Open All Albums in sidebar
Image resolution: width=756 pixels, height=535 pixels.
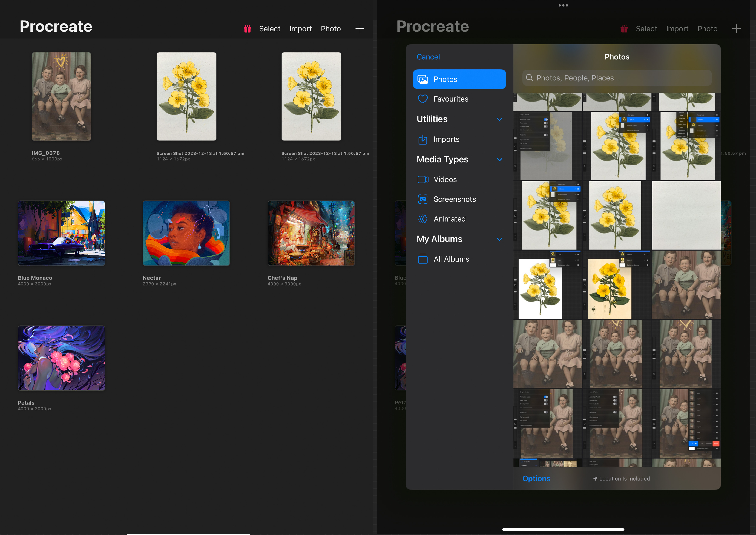(x=451, y=259)
